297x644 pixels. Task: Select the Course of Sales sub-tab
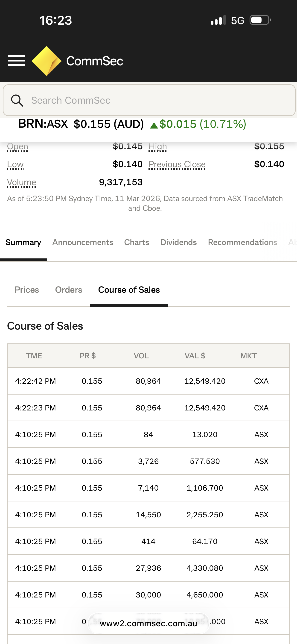[x=129, y=290]
